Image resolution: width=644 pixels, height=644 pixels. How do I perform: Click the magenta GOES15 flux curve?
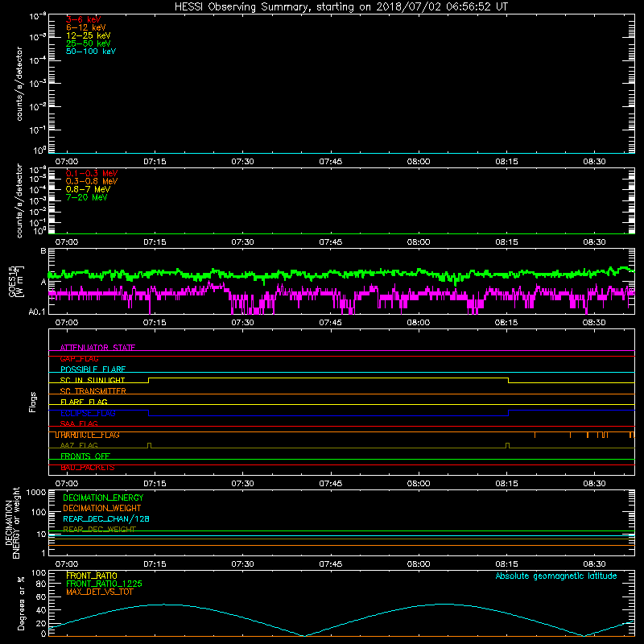(341, 296)
